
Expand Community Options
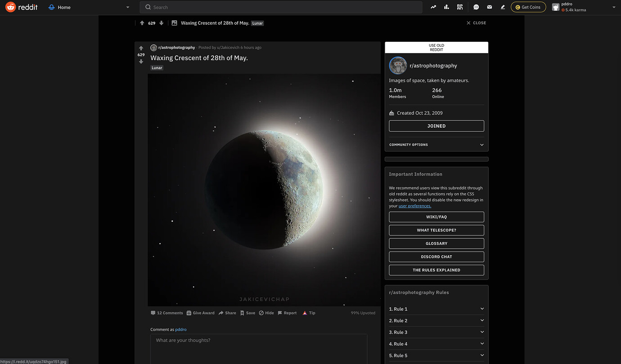[436, 144]
